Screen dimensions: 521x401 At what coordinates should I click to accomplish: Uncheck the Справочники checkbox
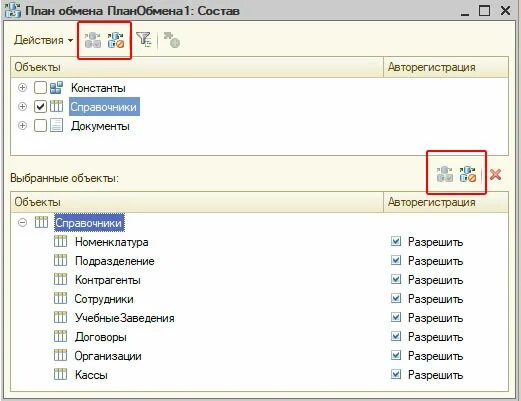(40, 107)
